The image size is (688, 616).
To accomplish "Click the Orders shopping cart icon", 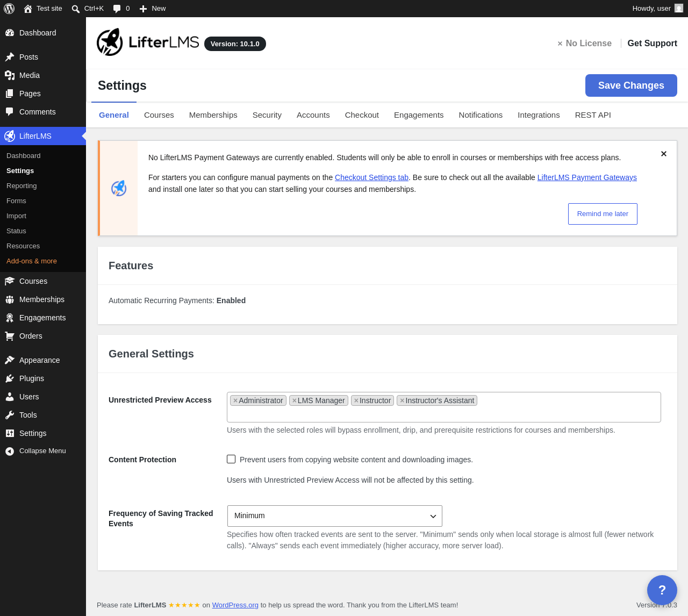I will (10, 336).
